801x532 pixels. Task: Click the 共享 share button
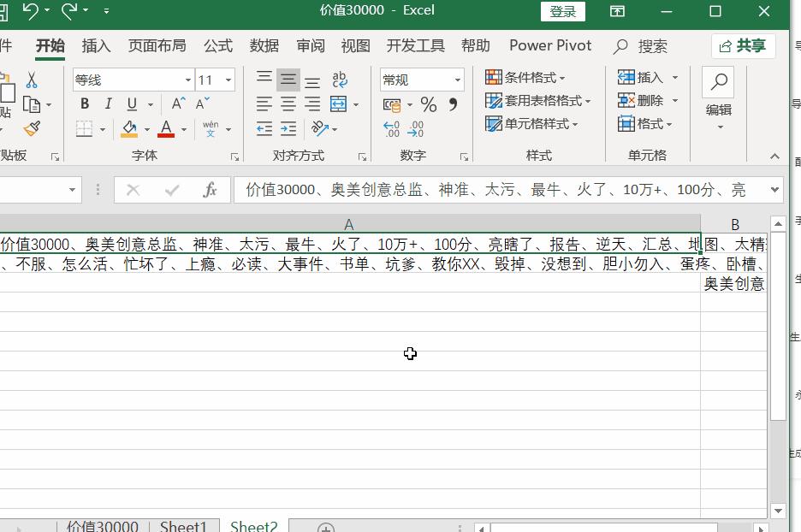point(744,45)
